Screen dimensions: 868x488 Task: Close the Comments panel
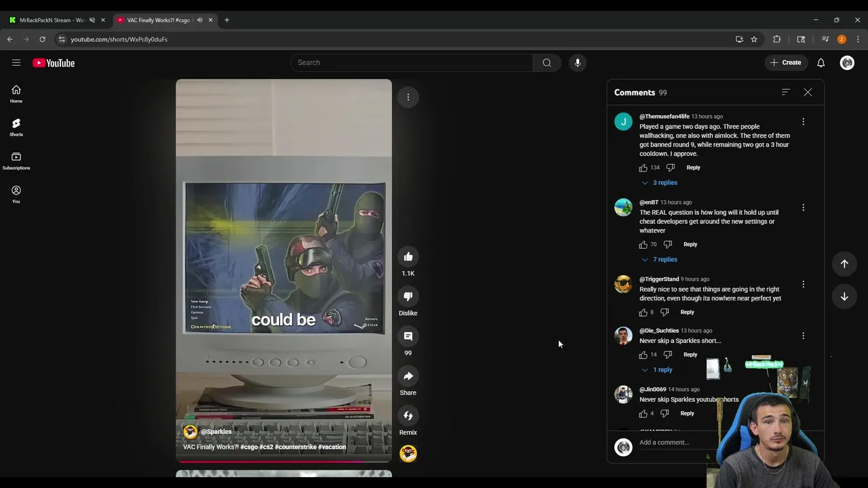[808, 92]
